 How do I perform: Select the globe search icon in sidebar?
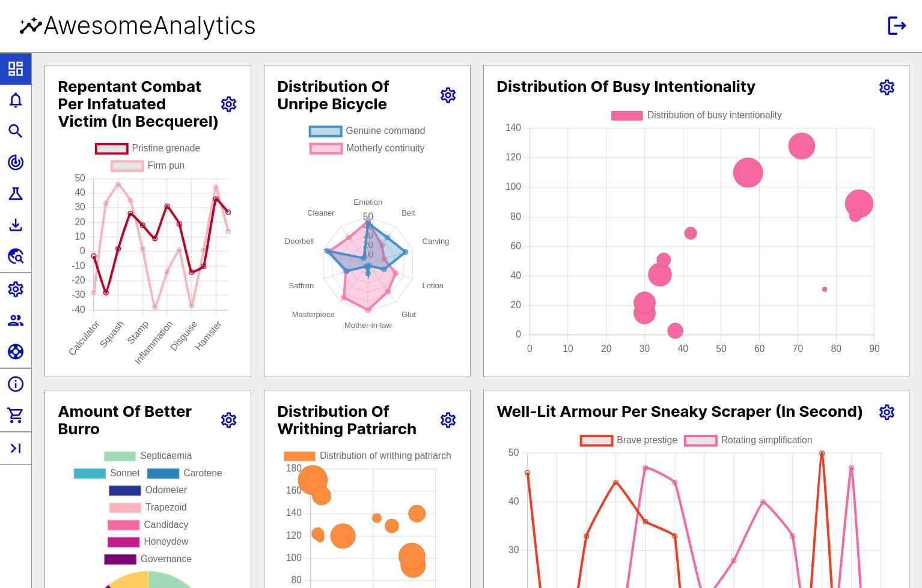(x=16, y=256)
